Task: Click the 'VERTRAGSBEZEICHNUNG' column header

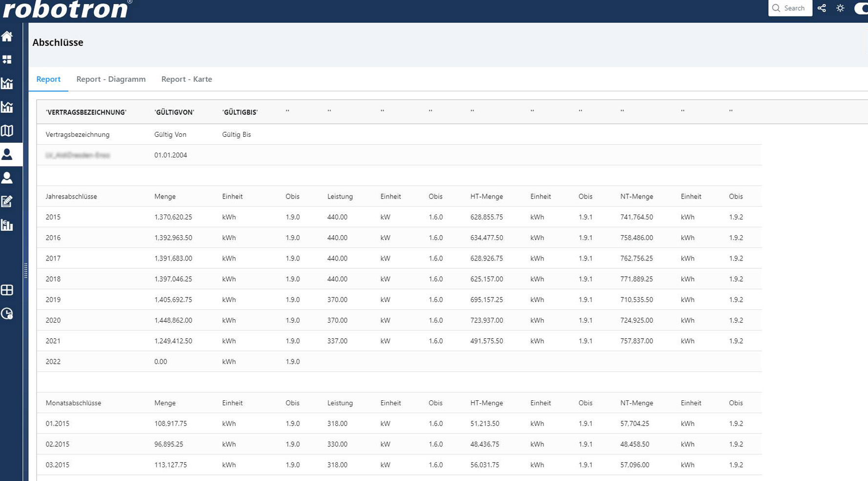Action: point(86,112)
